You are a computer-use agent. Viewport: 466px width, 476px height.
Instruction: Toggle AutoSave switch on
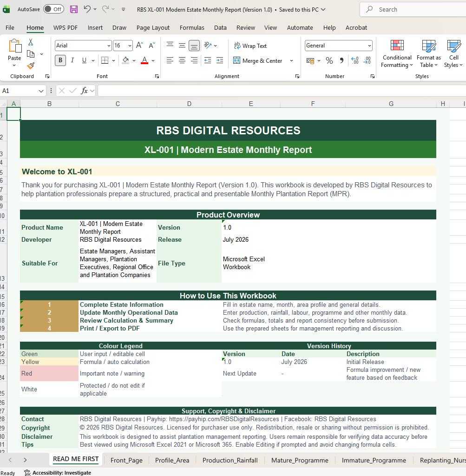click(x=53, y=9)
